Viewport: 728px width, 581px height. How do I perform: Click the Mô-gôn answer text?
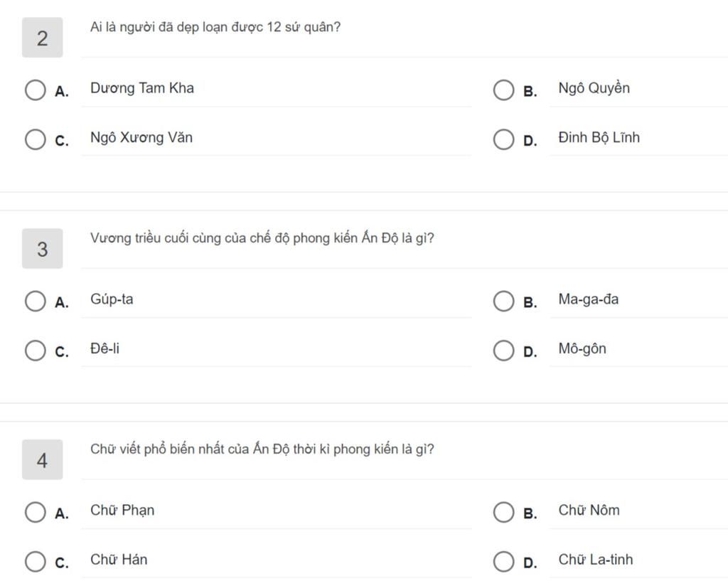point(582,348)
